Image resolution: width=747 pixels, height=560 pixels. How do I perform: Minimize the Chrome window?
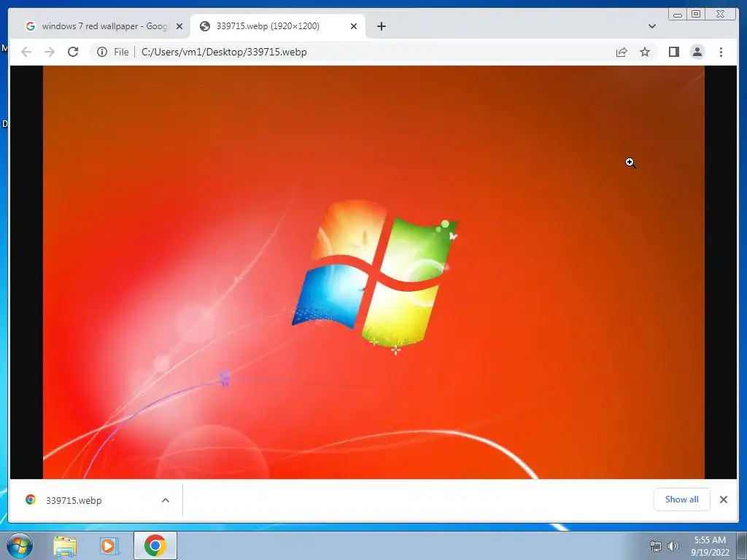click(x=678, y=15)
